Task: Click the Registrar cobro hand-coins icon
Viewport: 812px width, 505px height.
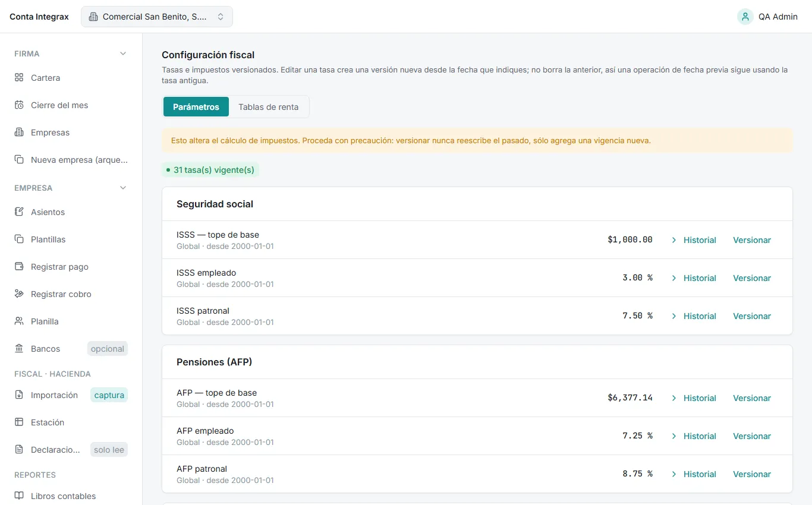Action: 19,294
